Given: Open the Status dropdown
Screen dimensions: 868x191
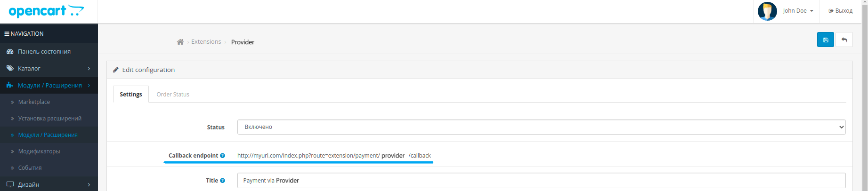Looking at the screenshot, I should click(x=541, y=127).
